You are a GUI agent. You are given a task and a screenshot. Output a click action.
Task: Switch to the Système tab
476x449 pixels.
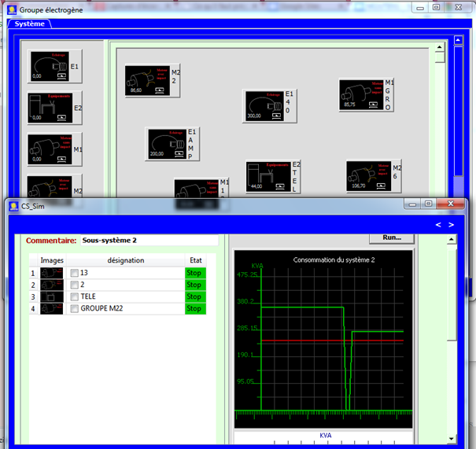coord(29,24)
